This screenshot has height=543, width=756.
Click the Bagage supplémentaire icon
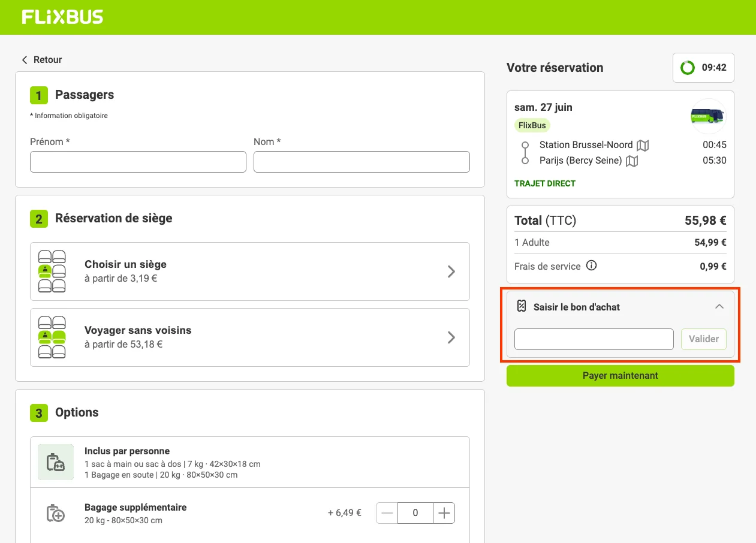tap(56, 513)
